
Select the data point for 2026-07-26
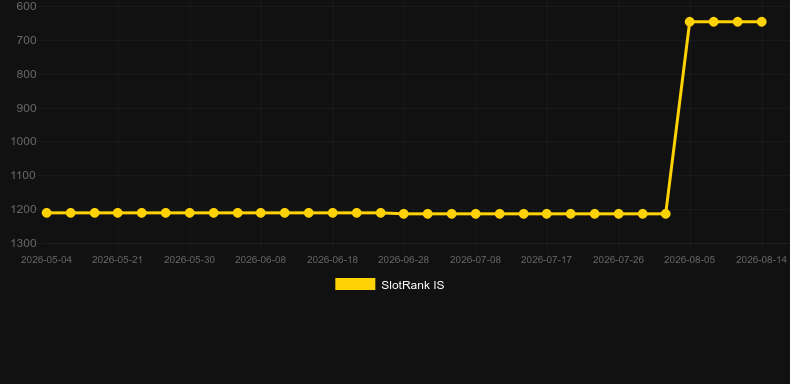[618, 214]
